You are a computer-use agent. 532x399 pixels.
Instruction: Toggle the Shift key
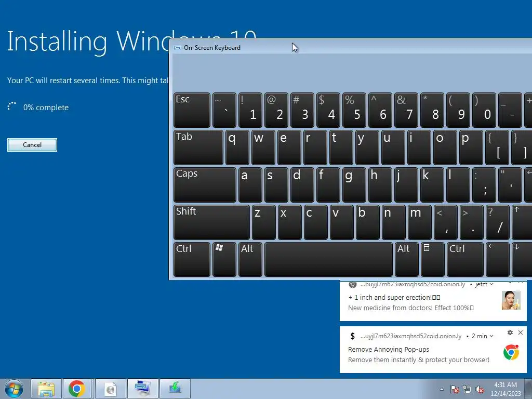[x=212, y=222]
